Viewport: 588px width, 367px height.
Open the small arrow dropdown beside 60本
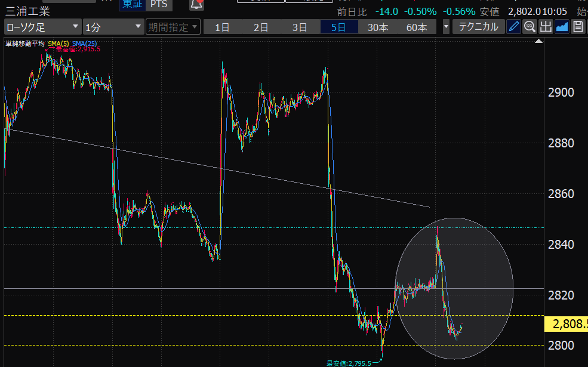(446, 27)
